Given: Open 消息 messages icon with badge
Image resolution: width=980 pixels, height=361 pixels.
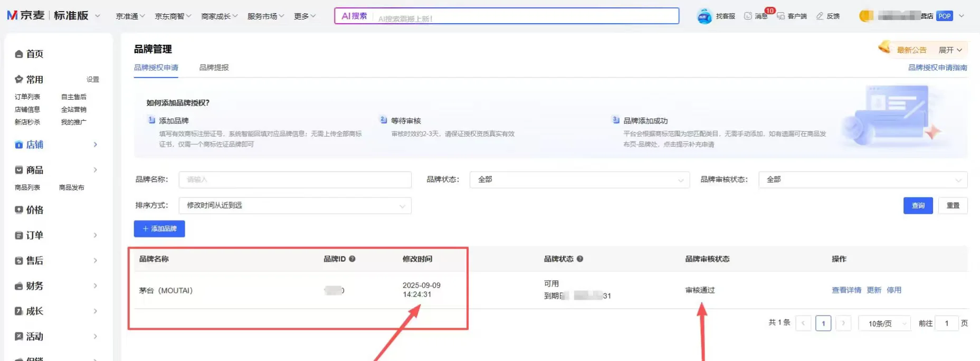Looking at the screenshot, I should point(748,16).
